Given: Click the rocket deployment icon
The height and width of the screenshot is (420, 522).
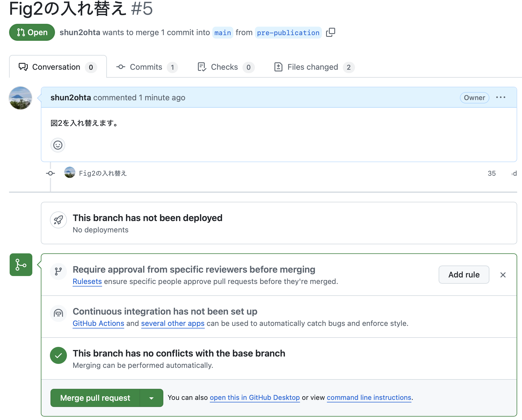Looking at the screenshot, I should click(58, 220).
